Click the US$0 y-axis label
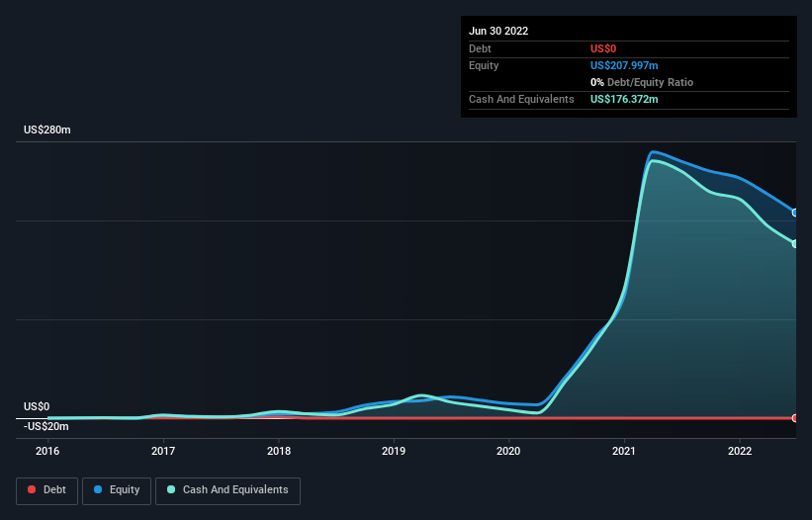This screenshot has height=520, width=812. [37, 406]
